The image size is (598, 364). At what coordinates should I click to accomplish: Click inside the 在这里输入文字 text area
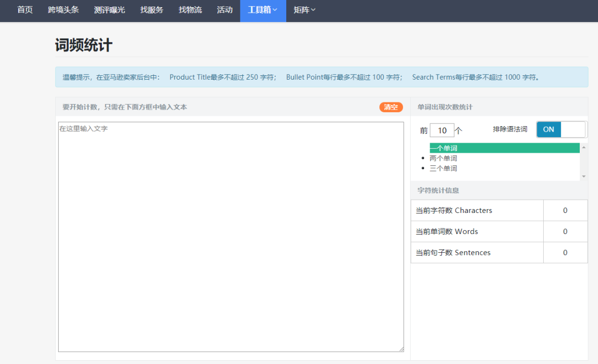click(x=230, y=235)
